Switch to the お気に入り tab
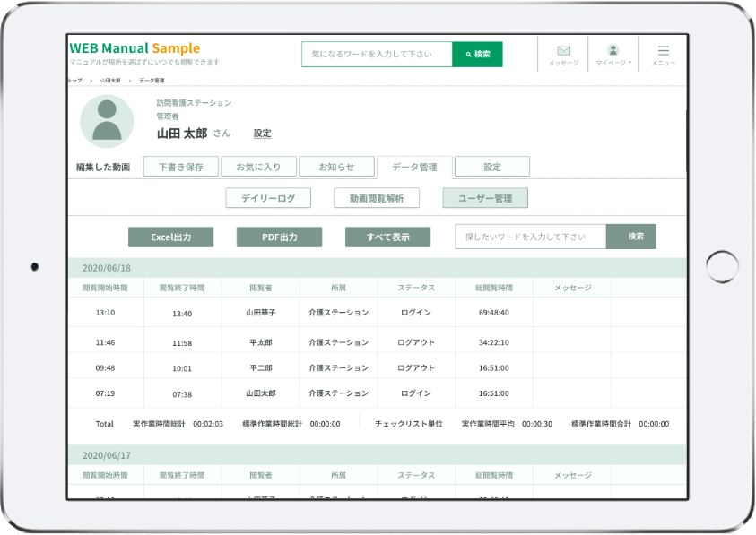This screenshot has width=756, height=535. coord(258,167)
